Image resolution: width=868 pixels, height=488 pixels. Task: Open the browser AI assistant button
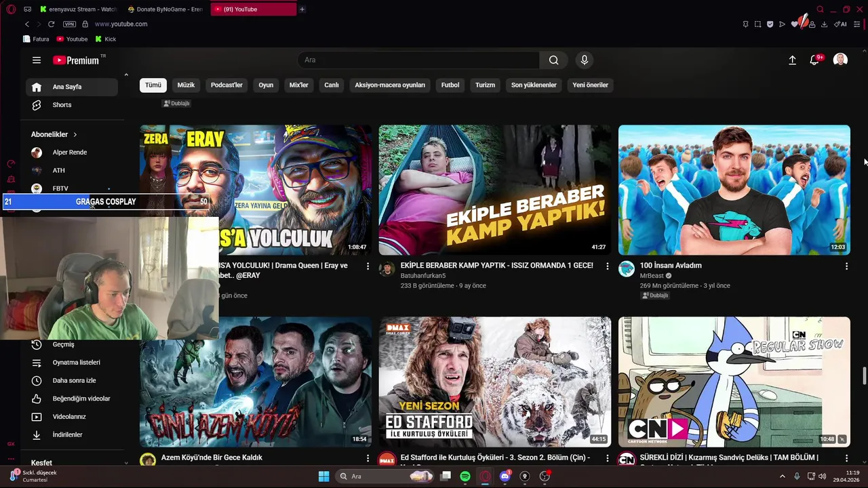[840, 24]
